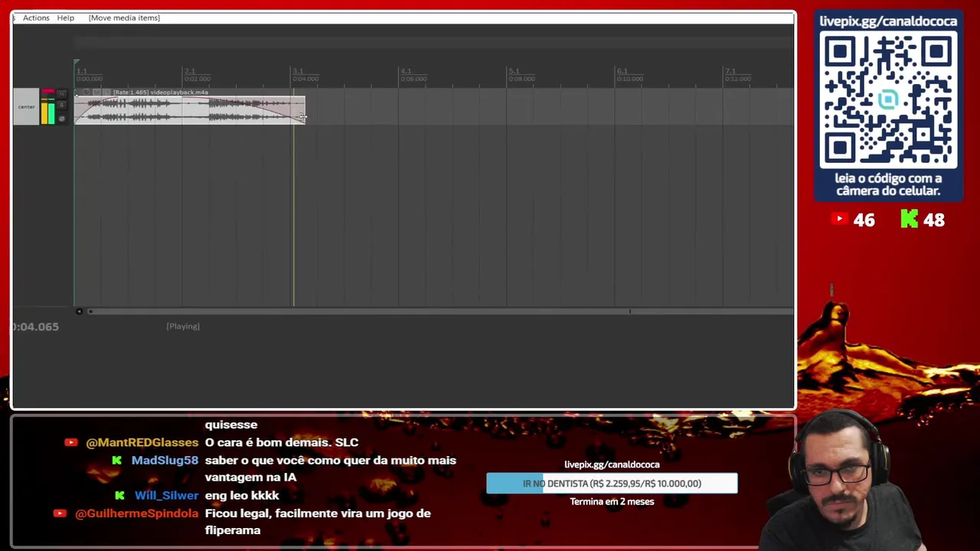Click the project start marker flag
This screenshot has height=551, width=980.
click(x=77, y=62)
